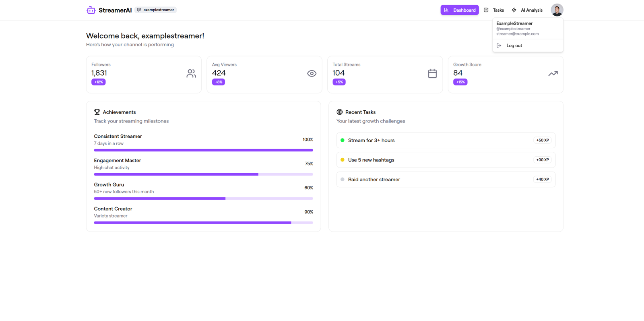
Task: Click the Recent Tasks target icon
Action: (340, 112)
